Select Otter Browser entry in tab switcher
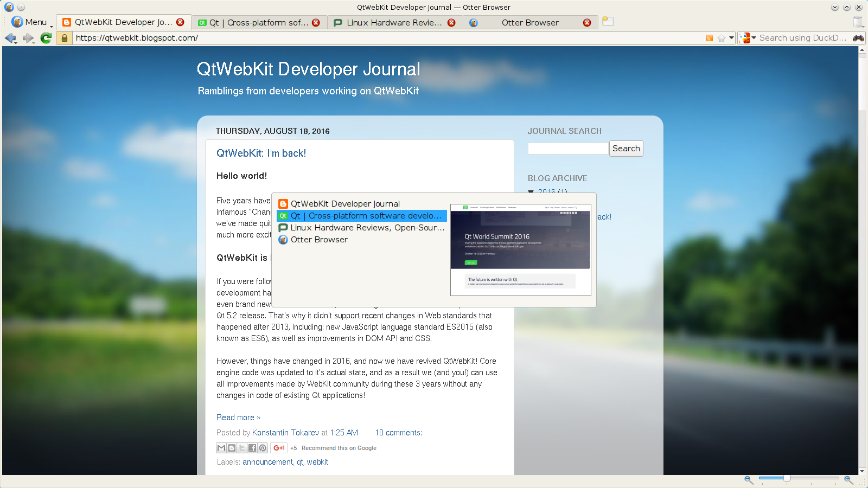This screenshot has height=488, width=868. [x=361, y=240]
